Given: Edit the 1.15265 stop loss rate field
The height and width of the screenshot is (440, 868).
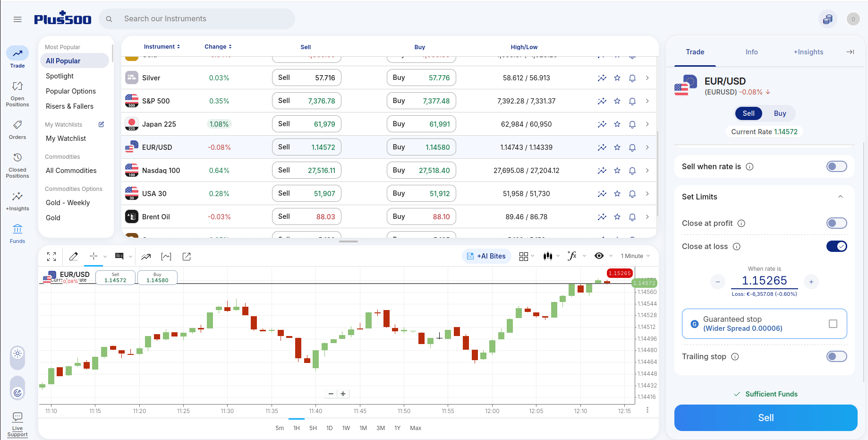Looking at the screenshot, I should tap(764, 281).
